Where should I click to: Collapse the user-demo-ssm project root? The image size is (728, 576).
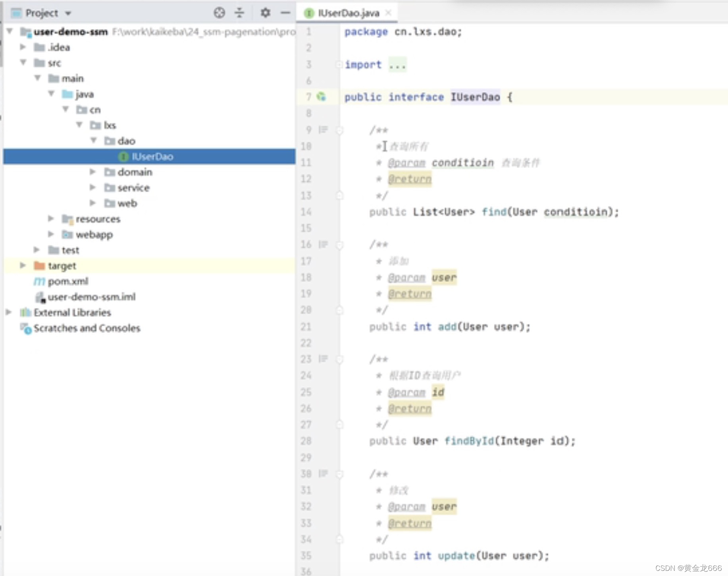(10, 31)
